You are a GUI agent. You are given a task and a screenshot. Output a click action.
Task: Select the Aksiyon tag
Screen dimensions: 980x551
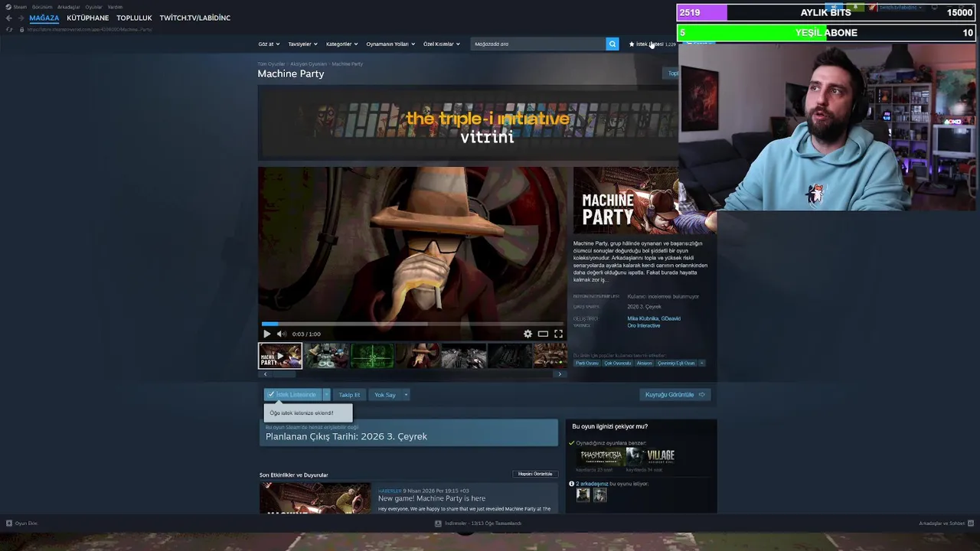[645, 363]
